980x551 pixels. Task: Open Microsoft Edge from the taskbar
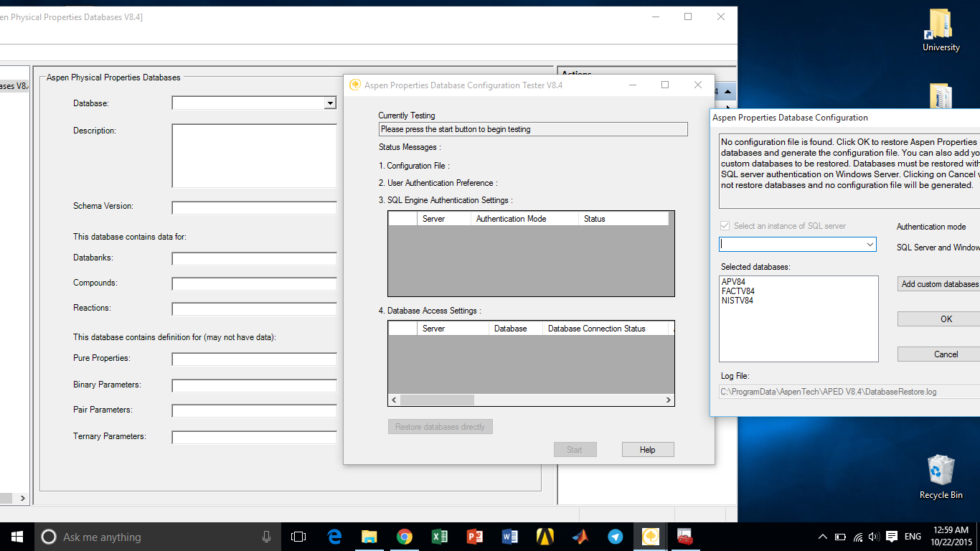click(x=334, y=537)
